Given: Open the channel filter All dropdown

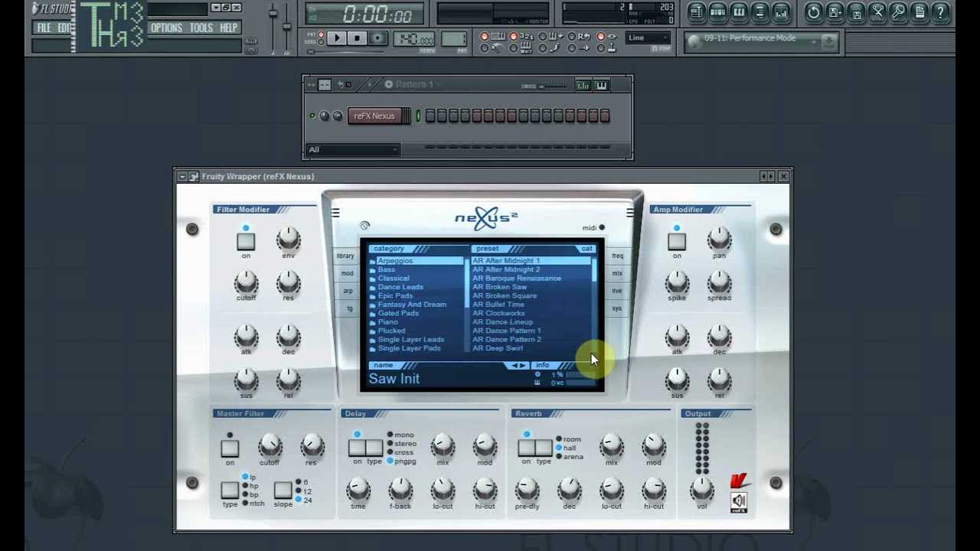Looking at the screenshot, I should pos(353,150).
